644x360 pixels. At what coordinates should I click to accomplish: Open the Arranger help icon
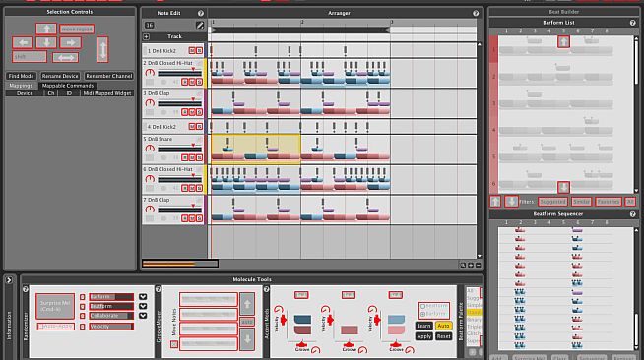476,13
